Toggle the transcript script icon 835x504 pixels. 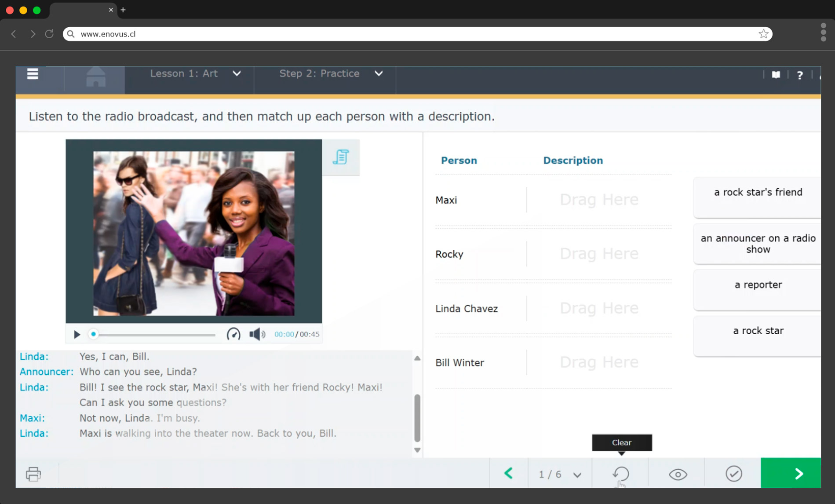[x=341, y=157]
